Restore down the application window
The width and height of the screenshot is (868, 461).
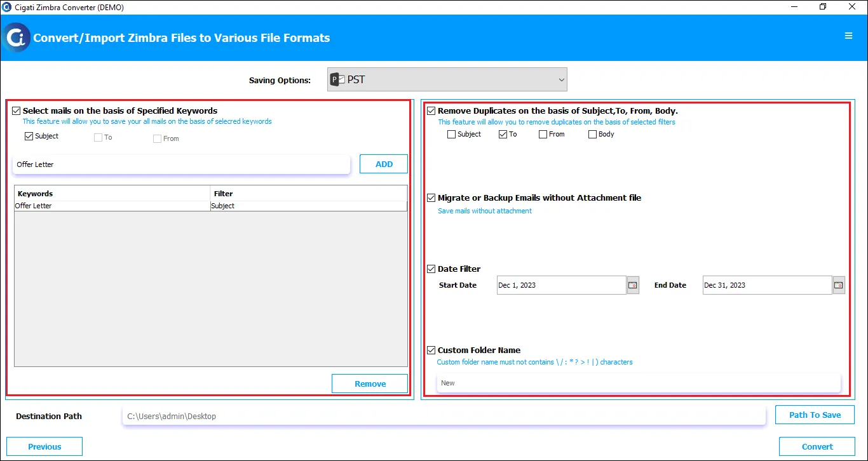coord(823,7)
